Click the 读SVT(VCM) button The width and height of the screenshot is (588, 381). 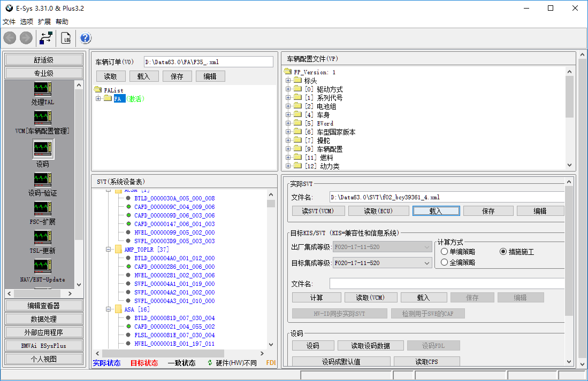click(x=318, y=211)
